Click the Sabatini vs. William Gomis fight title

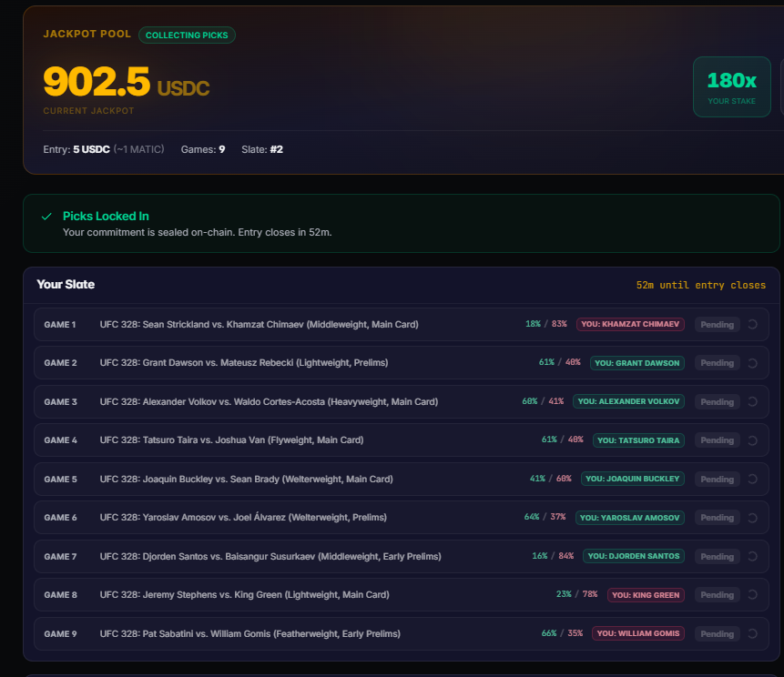tap(250, 633)
